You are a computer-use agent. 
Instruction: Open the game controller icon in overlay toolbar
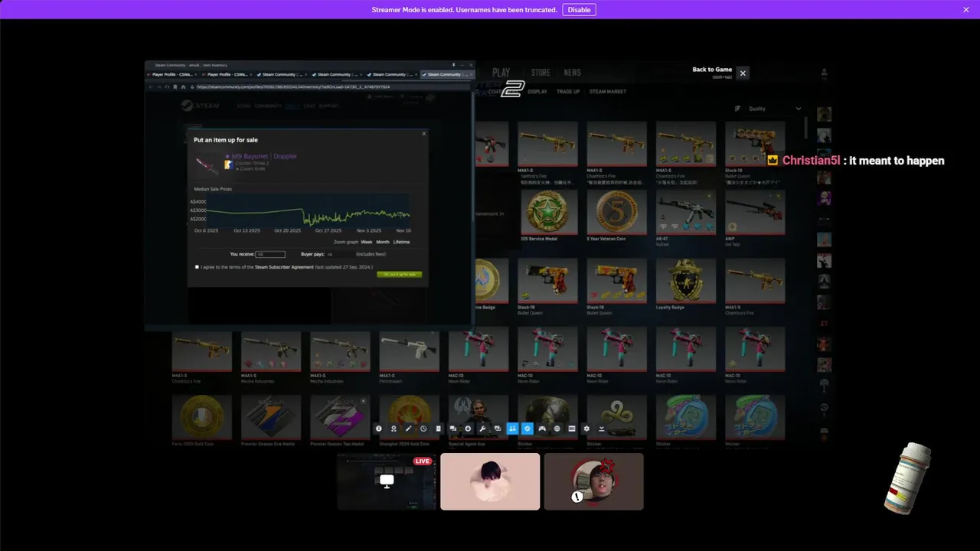coord(542,429)
